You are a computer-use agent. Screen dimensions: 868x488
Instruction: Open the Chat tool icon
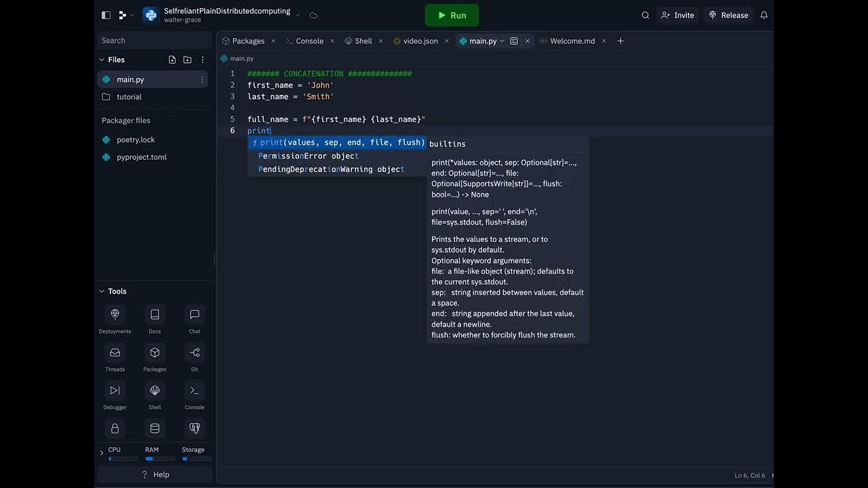point(195,314)
